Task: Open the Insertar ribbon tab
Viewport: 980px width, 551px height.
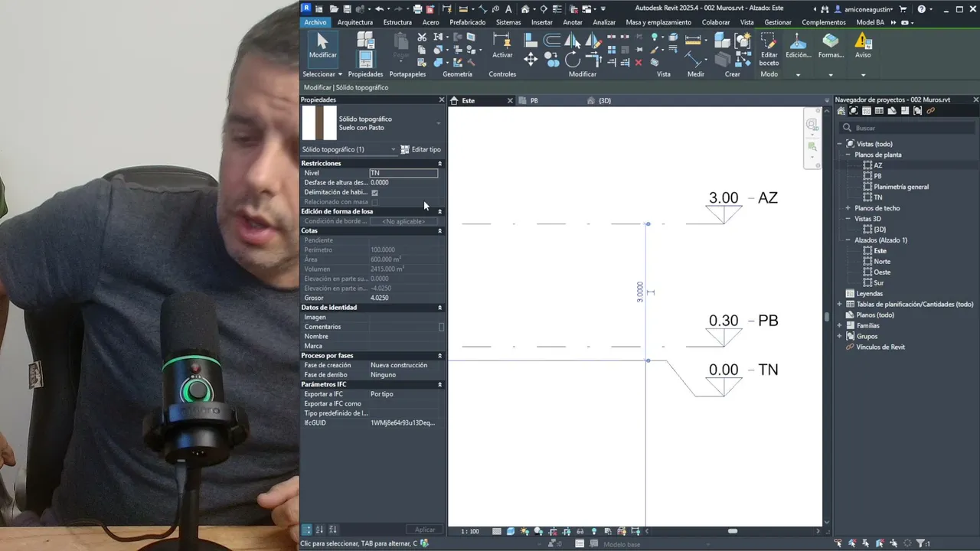Action: [542, 22]
